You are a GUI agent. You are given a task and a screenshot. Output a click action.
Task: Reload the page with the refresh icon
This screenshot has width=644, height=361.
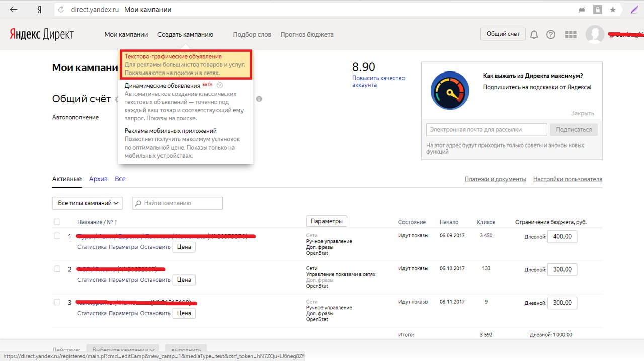tap(61, 10)
